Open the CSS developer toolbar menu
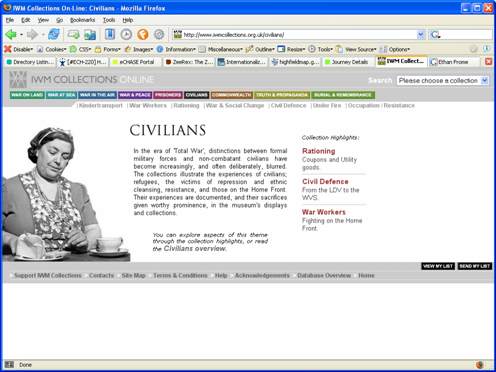The width and height of the screenshot is (496, 372). (80, 49)
